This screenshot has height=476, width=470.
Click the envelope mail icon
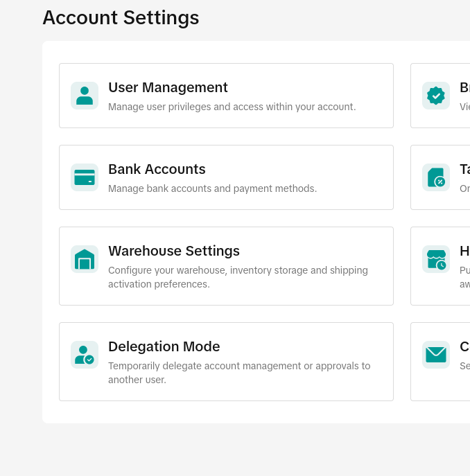click(x=436, y=355)
